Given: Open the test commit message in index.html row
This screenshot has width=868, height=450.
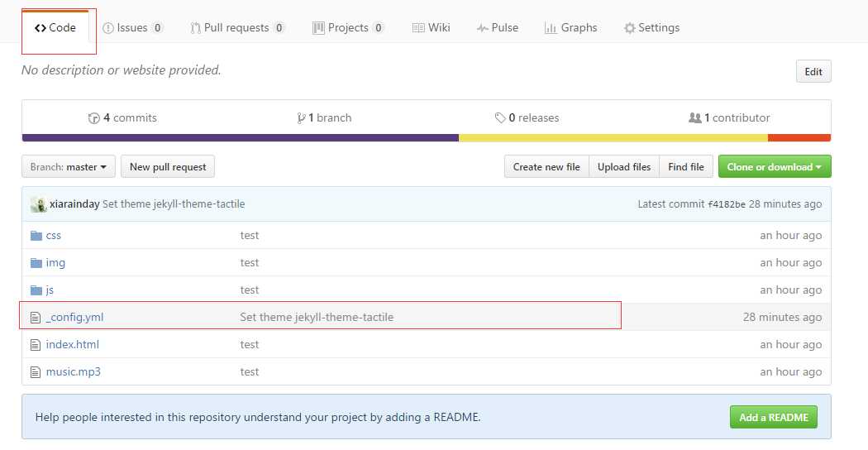Looking at the screenshot, I should click(x=250, y=345).
